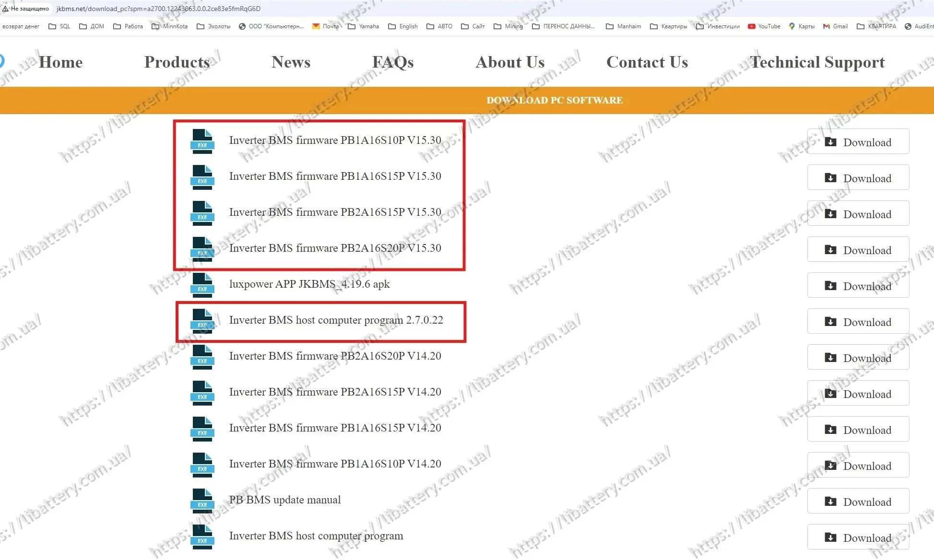
Task: Click the EXE icon beside PB BMS update manual
Action: (202, 501)
